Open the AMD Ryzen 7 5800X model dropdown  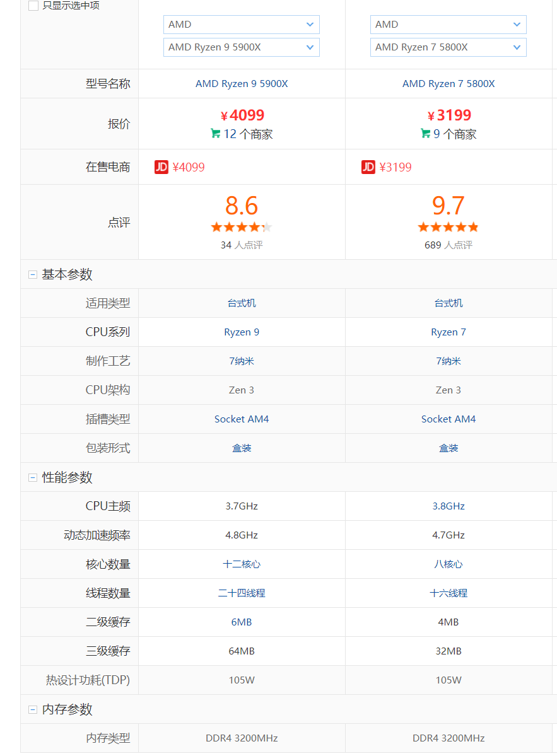coord(448,47)
